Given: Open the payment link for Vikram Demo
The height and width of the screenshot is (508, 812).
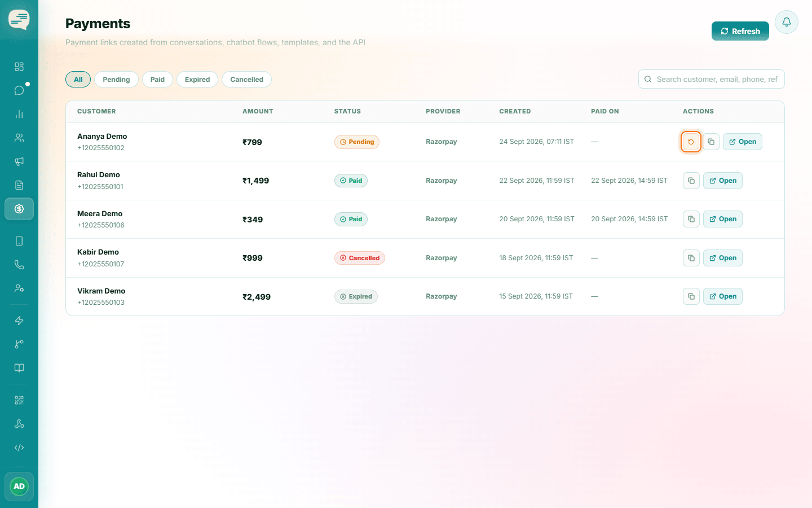Looking at the screenshot, I should tap(723, 296).
